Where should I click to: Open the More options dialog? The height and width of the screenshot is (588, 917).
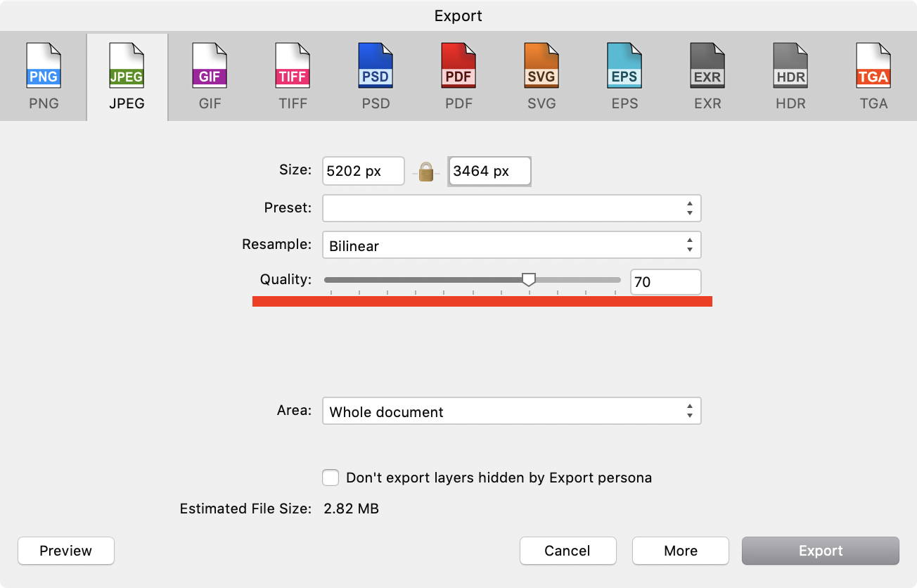pos(680,551)
